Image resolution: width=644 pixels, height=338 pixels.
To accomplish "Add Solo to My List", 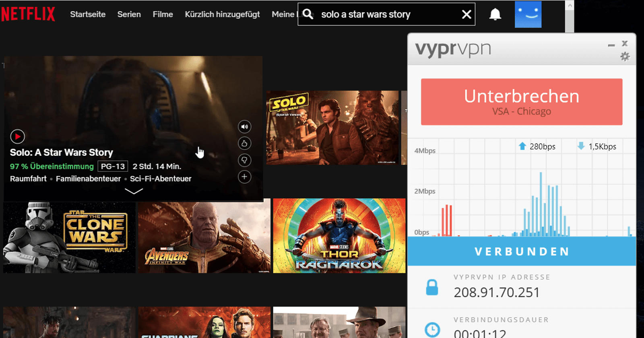I will (x=244, y=177).
